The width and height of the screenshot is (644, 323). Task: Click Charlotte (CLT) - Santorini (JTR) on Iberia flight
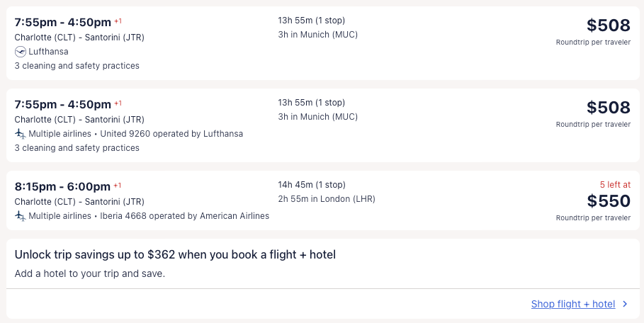point(79,201)
